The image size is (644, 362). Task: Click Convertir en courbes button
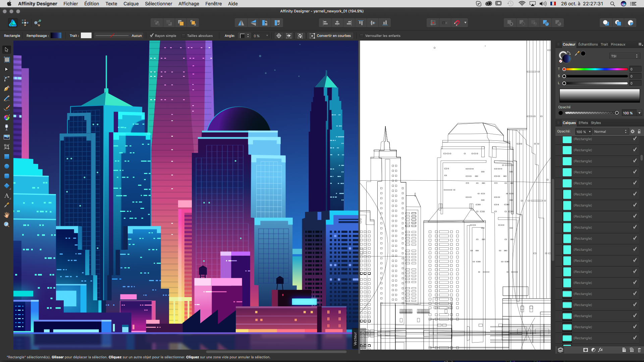tap(330, 36)
